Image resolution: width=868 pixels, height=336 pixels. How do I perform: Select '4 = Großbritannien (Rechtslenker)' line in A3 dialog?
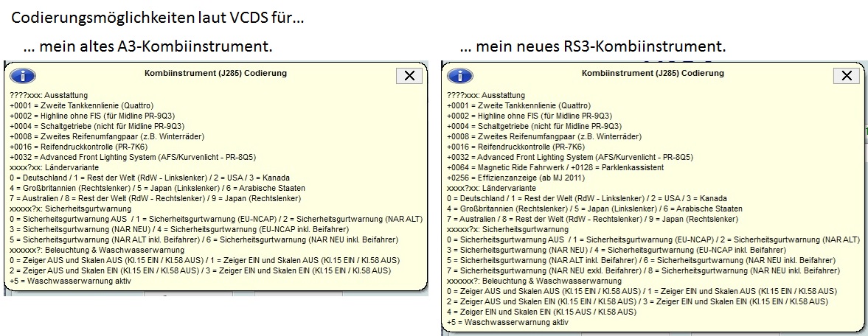click(157, 188)
